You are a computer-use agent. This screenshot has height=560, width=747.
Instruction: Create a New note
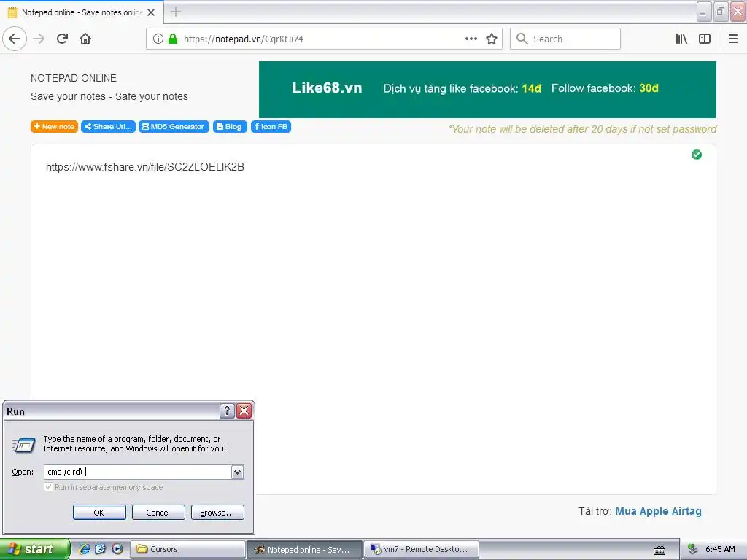tap(54, 127)
